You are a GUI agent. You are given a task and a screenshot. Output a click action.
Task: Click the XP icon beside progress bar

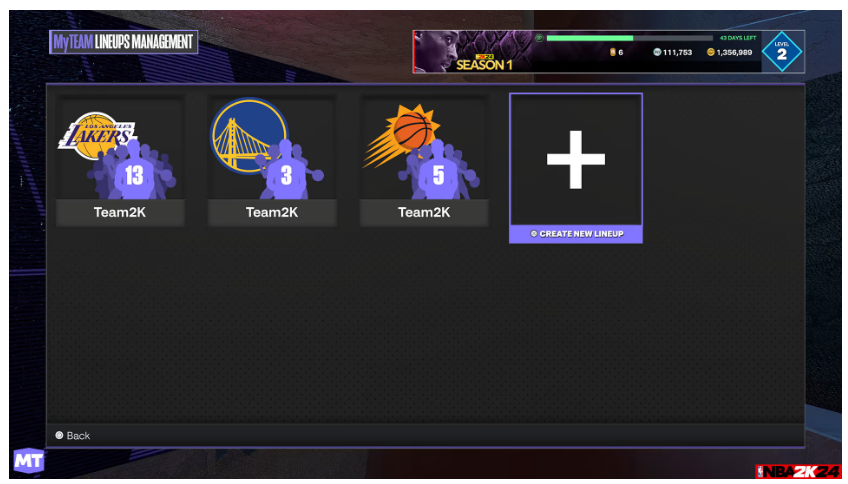[x=539, y=38]
